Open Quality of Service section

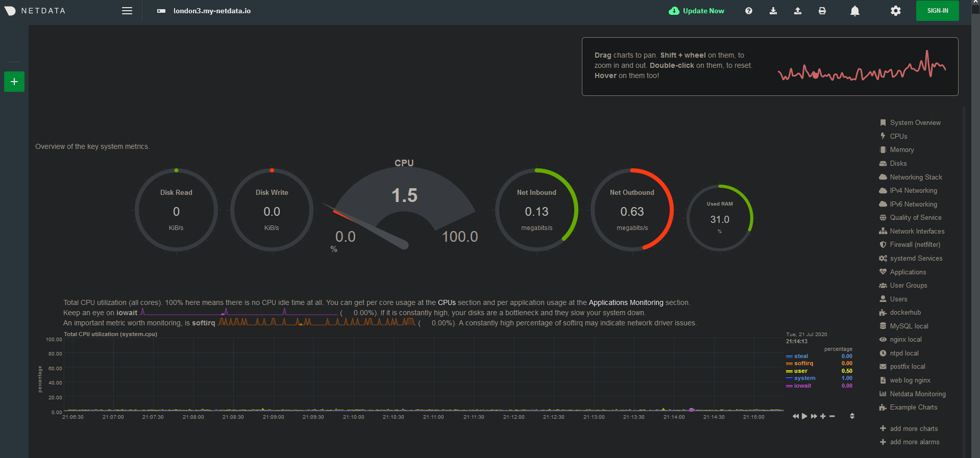[x=916, y=218]
